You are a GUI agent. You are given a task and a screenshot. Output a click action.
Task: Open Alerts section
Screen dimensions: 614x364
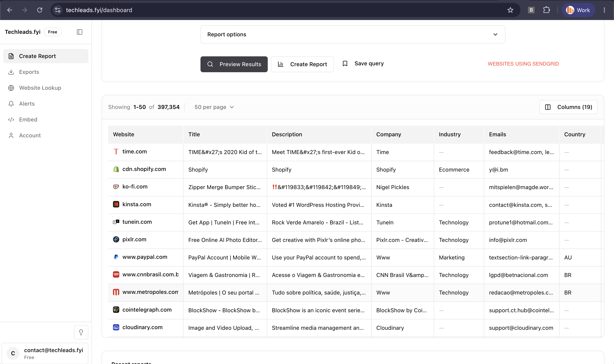46,104
